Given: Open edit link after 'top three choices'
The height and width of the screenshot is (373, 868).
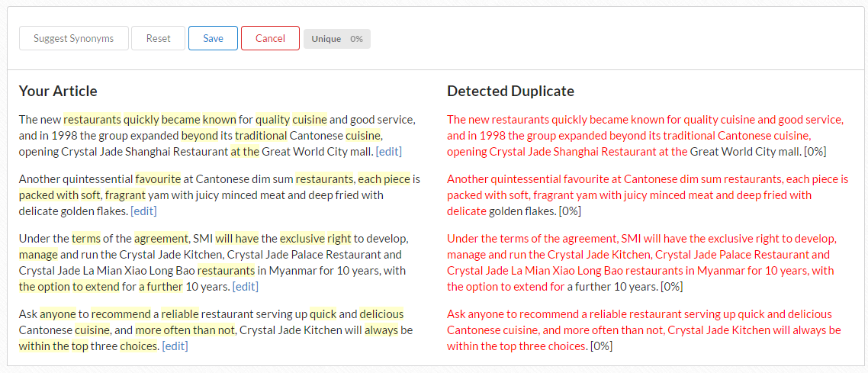Looking at the screenshot, I should click(175, 346).
